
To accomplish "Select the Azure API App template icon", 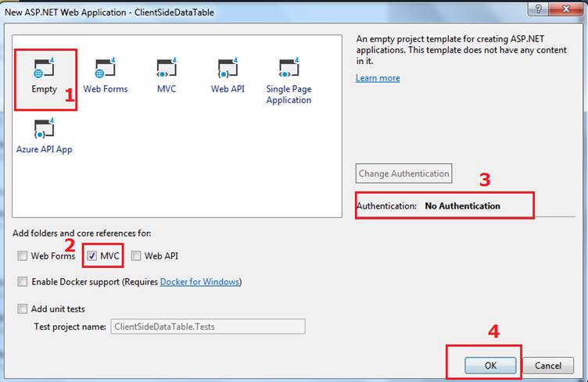I will (x=45, y=128).
